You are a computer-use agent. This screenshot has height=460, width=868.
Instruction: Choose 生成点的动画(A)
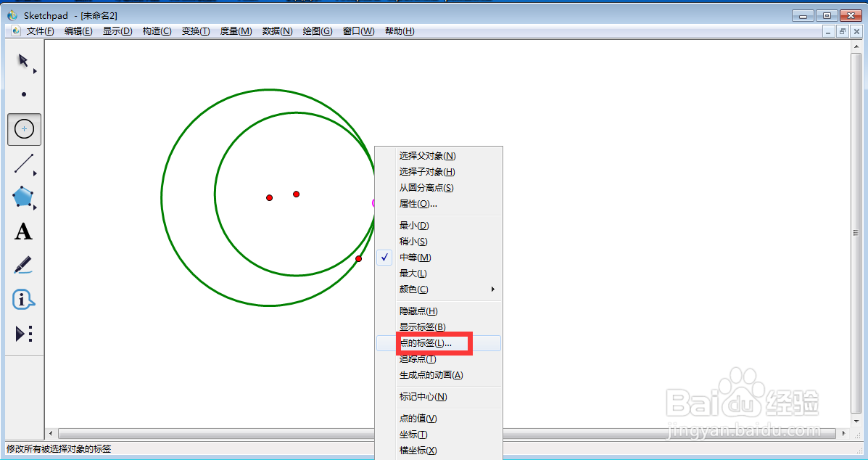coord(439,375)
